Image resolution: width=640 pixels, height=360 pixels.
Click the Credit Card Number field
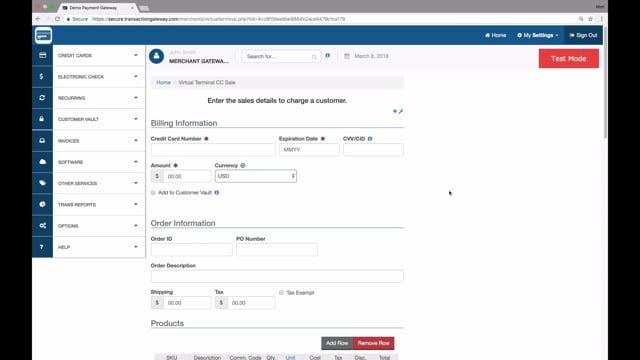tap(213, 149)
